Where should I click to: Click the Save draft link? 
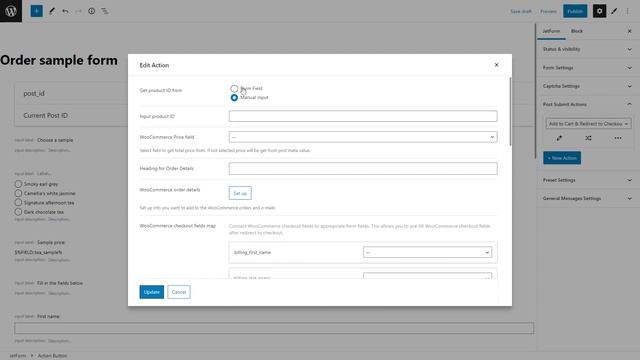tap(521, 11)
